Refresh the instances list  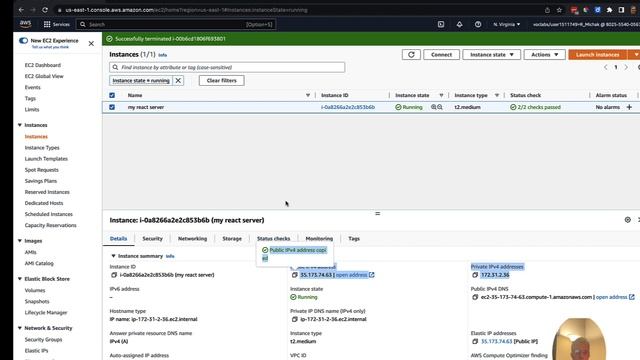point(411,55)
